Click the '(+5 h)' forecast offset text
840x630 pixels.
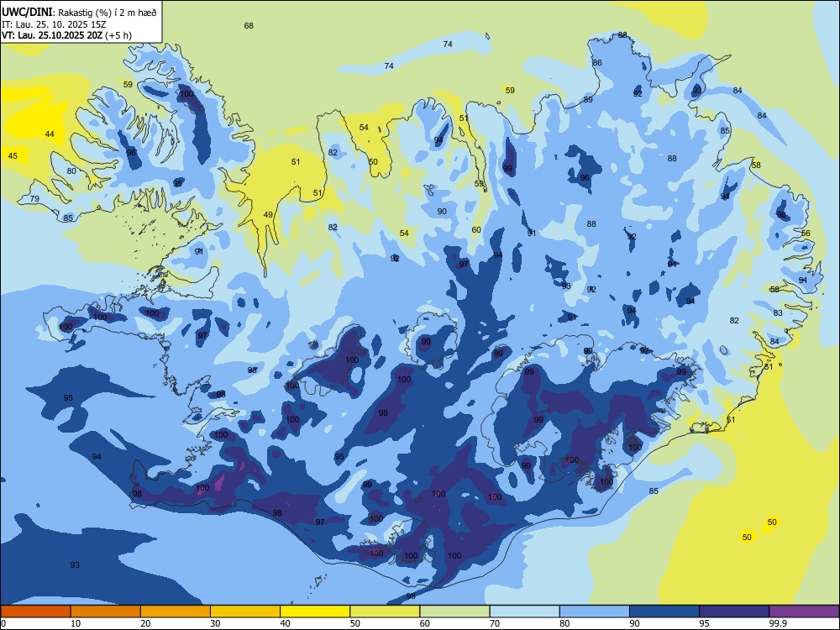click(118, 35)
